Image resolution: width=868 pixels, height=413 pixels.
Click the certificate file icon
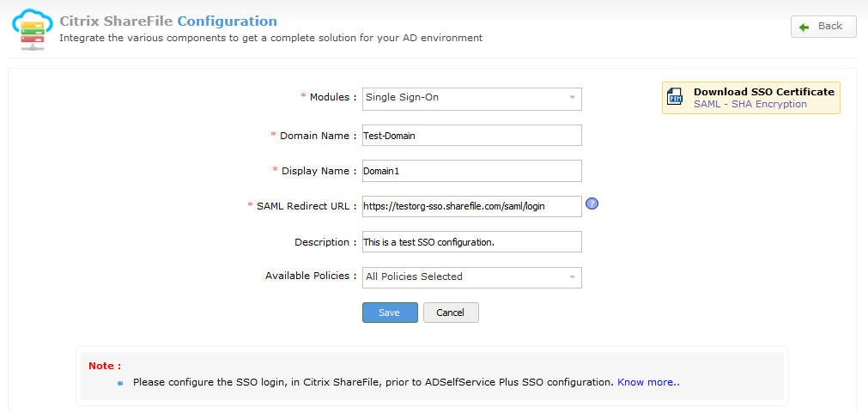676,97
